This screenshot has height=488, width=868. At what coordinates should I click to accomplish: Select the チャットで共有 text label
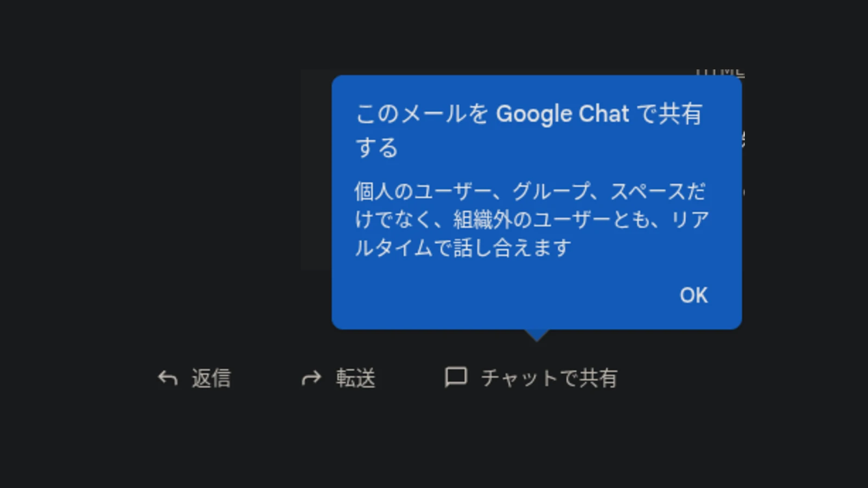[x=549, y=378]
